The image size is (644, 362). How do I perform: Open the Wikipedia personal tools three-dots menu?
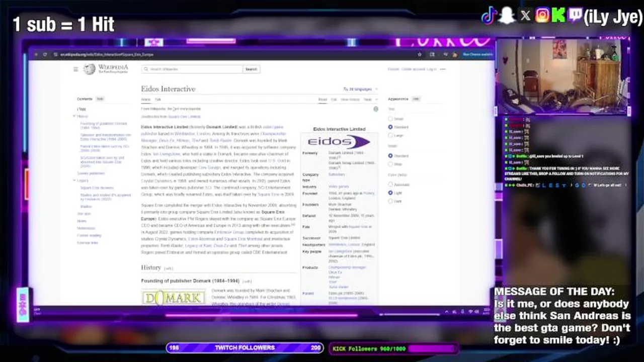[x=442, y=69]
